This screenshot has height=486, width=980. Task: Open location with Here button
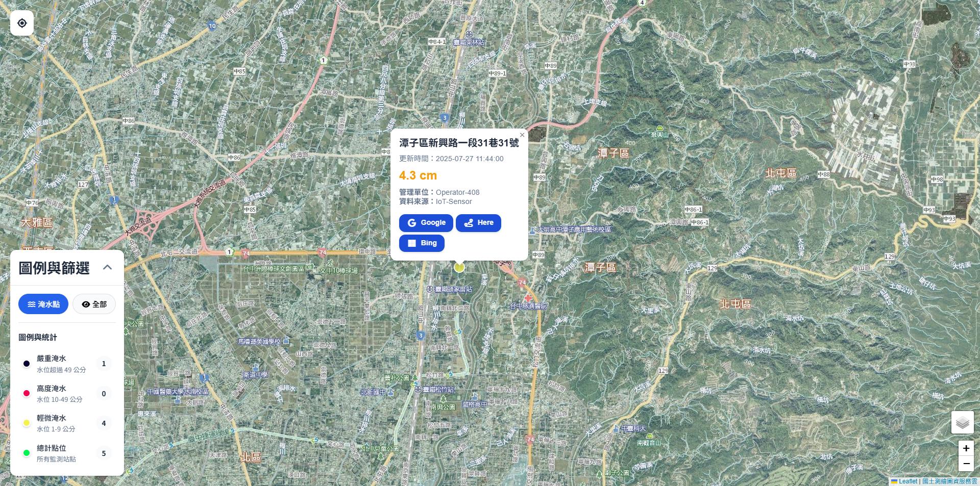click(478, 223)
